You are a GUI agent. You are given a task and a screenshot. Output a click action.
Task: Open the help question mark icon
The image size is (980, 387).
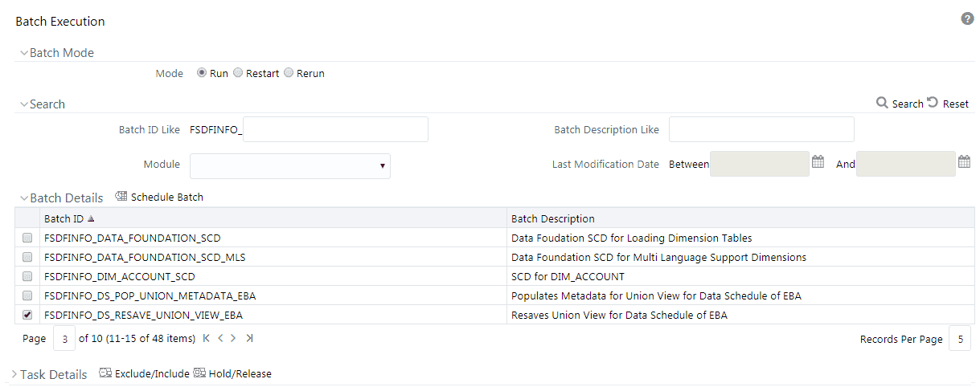pyautogui.click(x=967, y=18)
